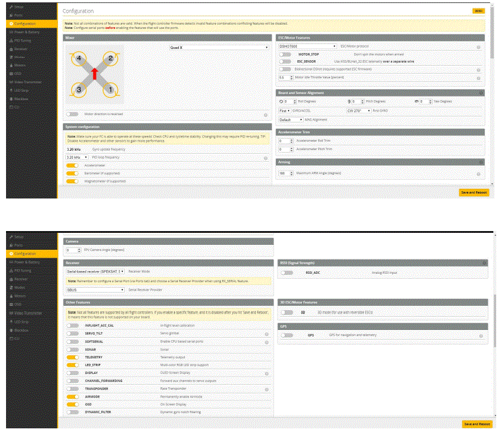Open the Serial-based receiver mode dropdown
Viewport: 504px width, 438px height.
[x=95, y=271]
